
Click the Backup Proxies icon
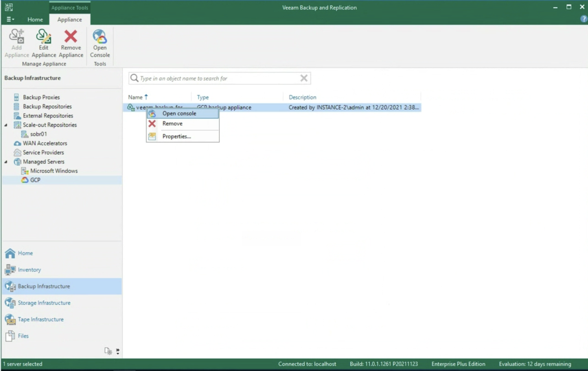(x=16, y=97)
